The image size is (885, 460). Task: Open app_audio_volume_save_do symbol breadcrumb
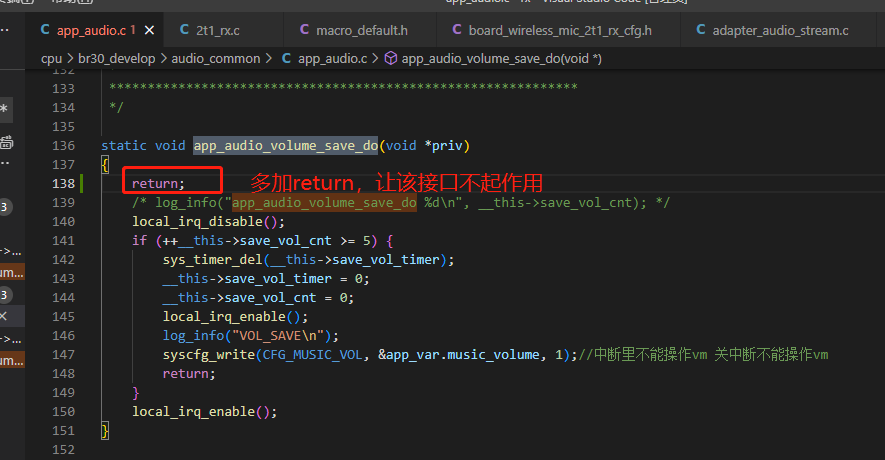point(502,59)
